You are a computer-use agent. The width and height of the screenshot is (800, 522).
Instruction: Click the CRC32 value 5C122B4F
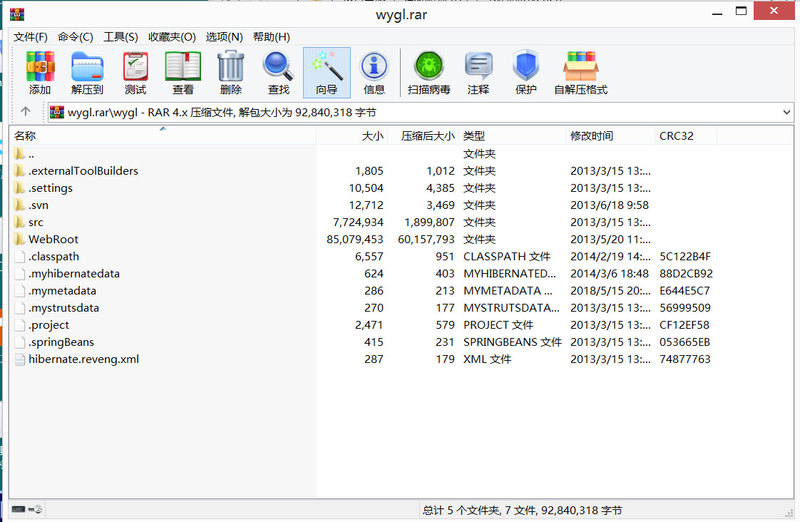[x=685, y=256]
